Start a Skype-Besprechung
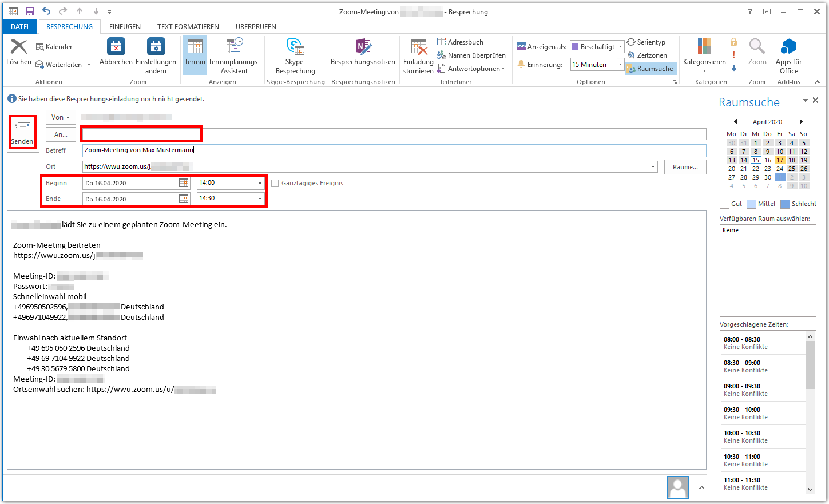 pos(295,55)
